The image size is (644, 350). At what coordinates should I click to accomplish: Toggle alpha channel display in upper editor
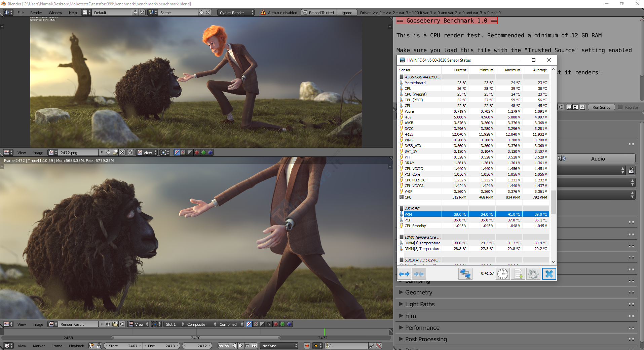(190, 152)
